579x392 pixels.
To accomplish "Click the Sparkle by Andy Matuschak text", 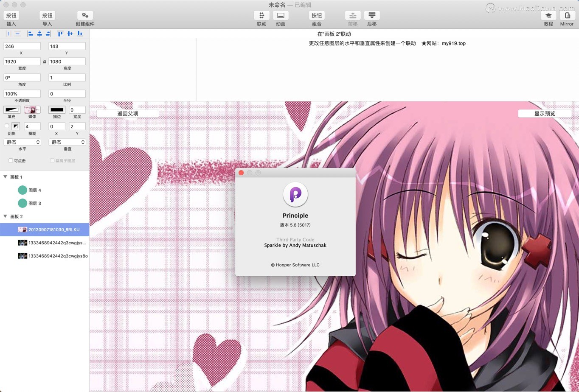I will 295,245.
